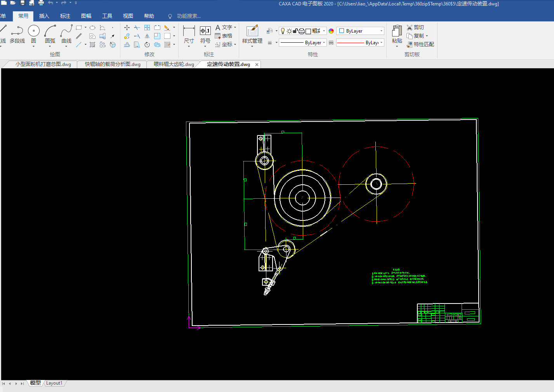The image size is (554, 392).
Task: Open the 插入 (Insert) ribbon tab
Action: coord(44,16)
